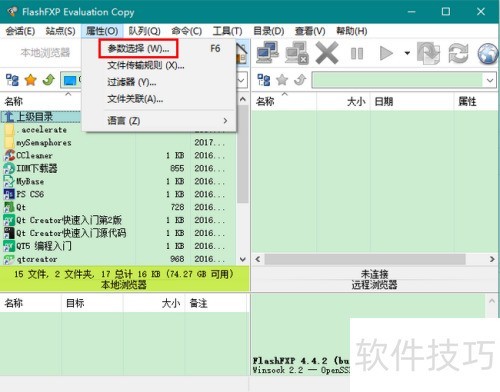Choose 参数选择 (W)... menu entry
This screenshot has width=500, height=392.
(138, 49)
